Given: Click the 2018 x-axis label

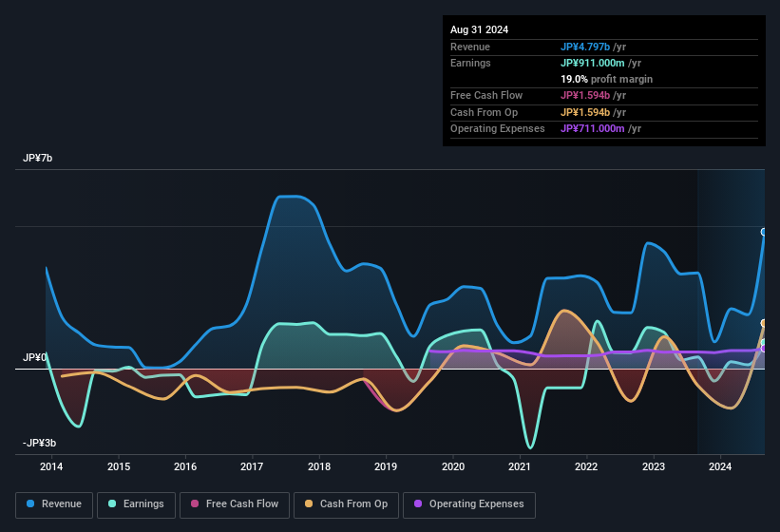Looking at the screenshot, I should point(319,466).
